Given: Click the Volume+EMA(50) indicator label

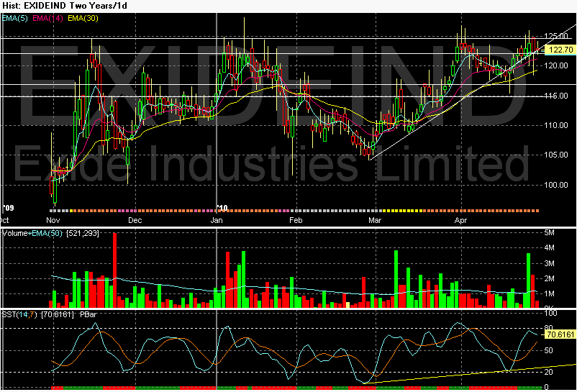Looking at the screenshot, I should [32, 233].
